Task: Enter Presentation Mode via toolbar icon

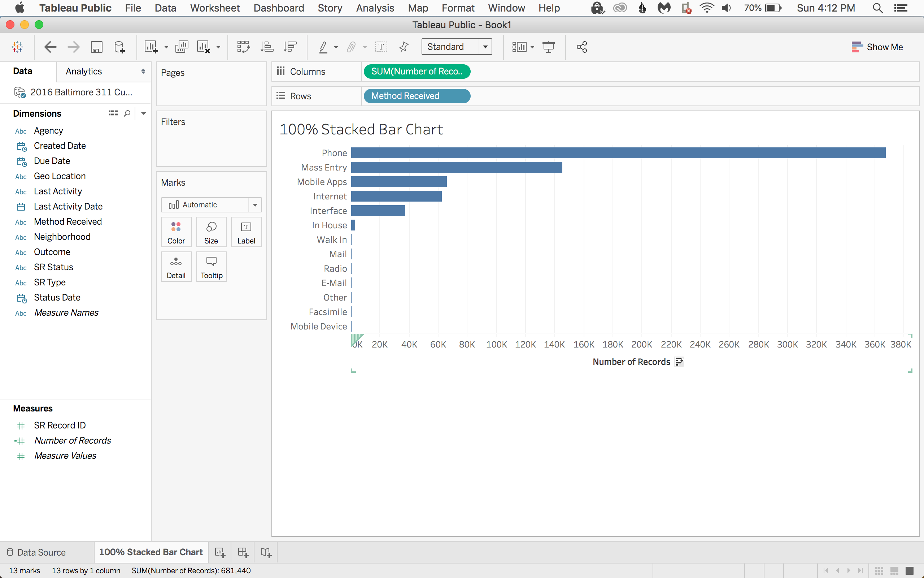Action: (549, 47)
